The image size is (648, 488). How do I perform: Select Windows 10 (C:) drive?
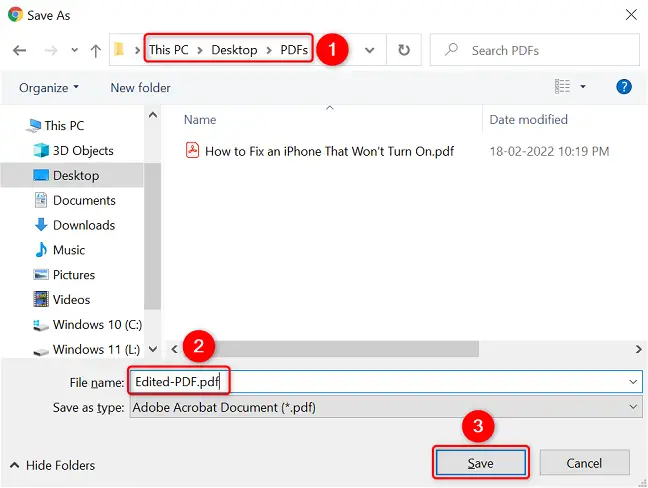pos(97,325)
